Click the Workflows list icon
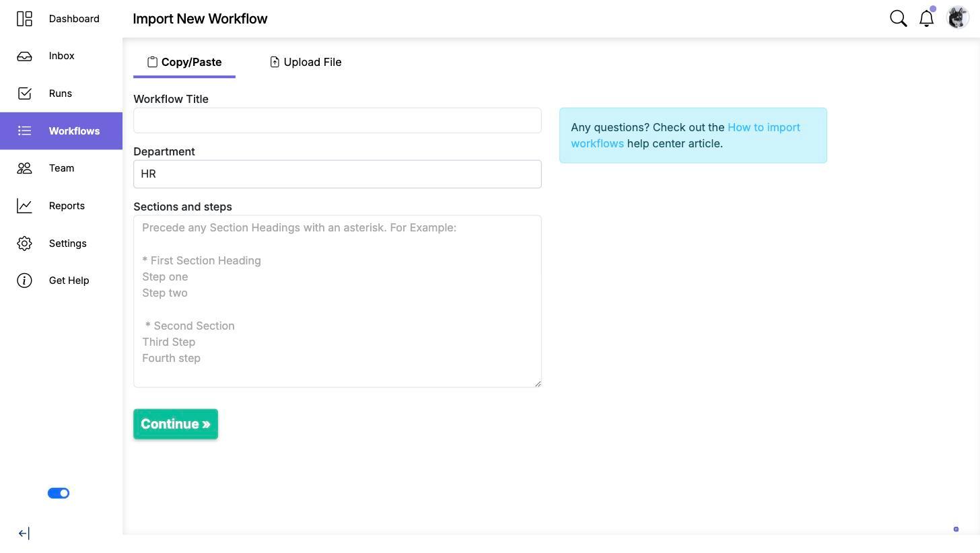 pos(24,131)
